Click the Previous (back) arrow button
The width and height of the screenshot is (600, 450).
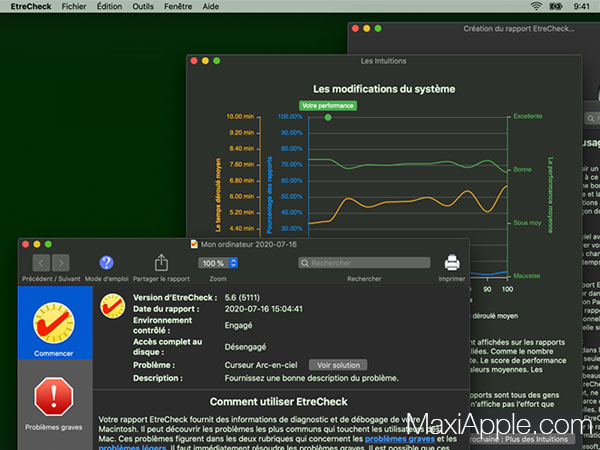41,263
